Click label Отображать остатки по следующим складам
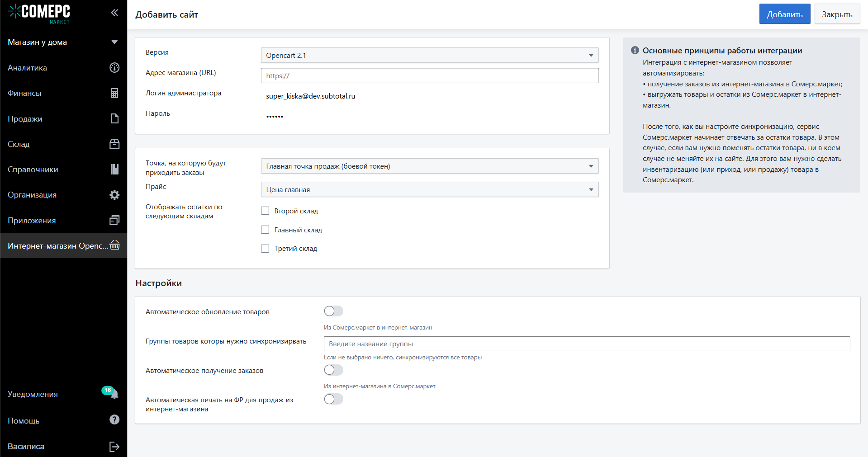The height and width of the screenshot is (457, 868). pyautogui.click(x=184, y=211)
